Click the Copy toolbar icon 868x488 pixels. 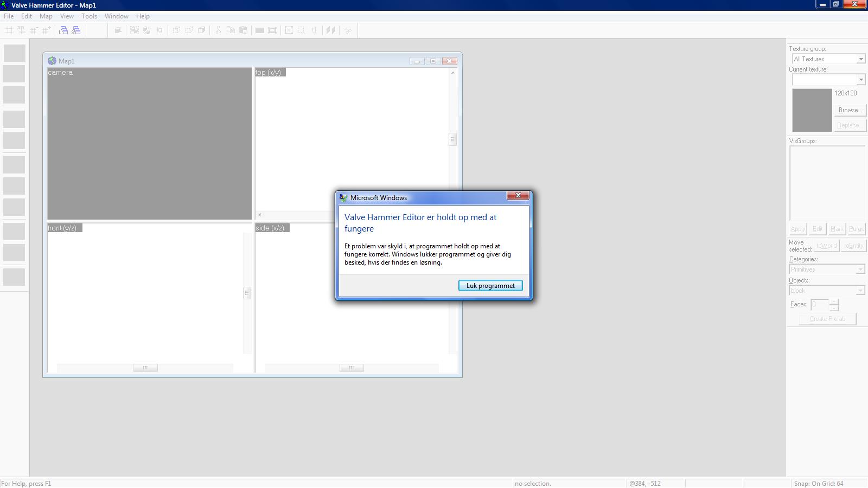point(231,30)
